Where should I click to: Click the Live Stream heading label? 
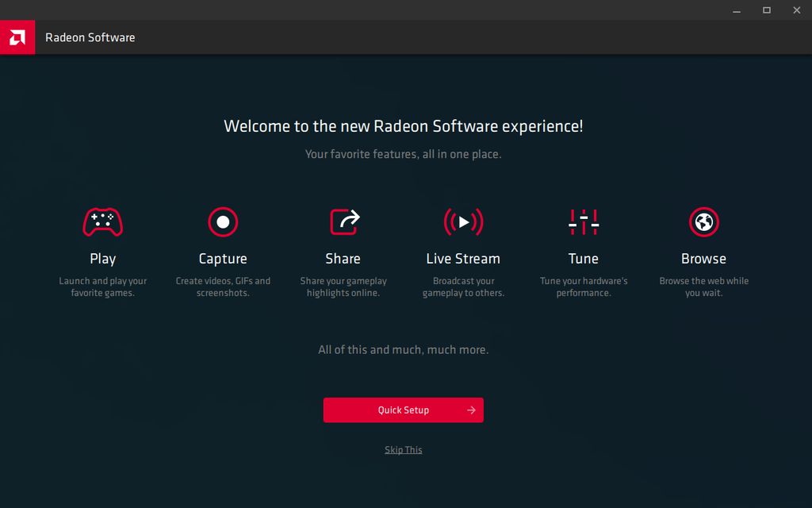click(463, 259)
